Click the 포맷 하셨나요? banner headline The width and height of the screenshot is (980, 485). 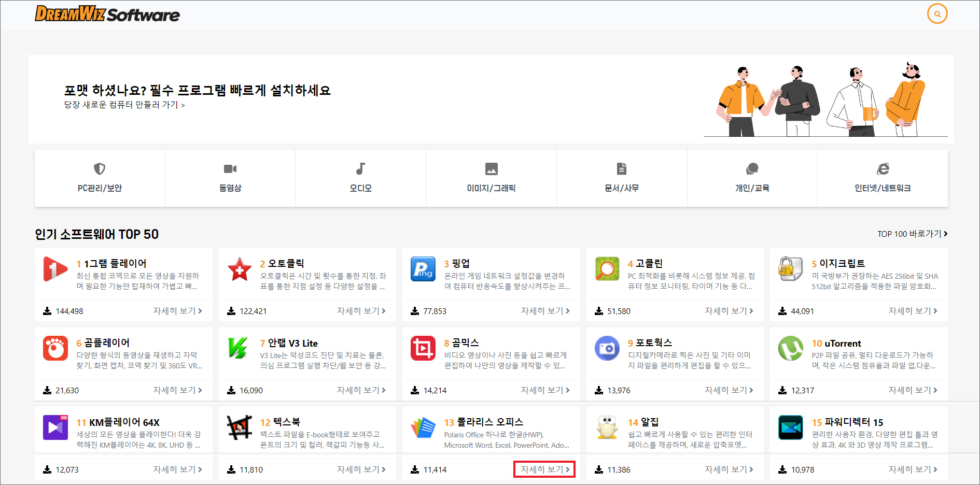(197, 90)
